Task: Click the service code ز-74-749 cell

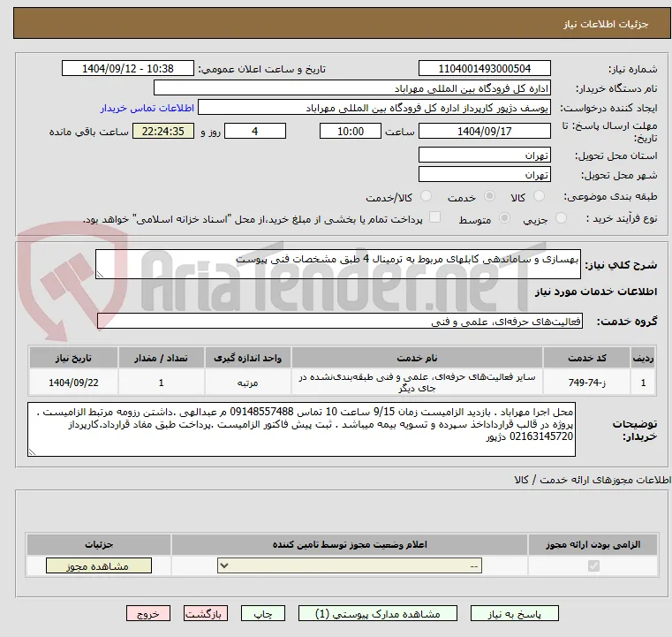Action: tap(586, 383)
